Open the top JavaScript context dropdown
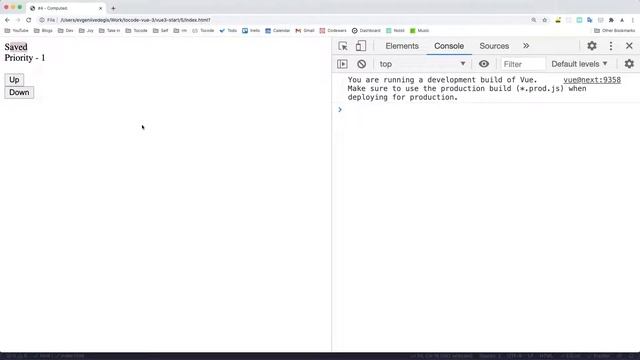The image size is (640, 360). click(422, 64)
